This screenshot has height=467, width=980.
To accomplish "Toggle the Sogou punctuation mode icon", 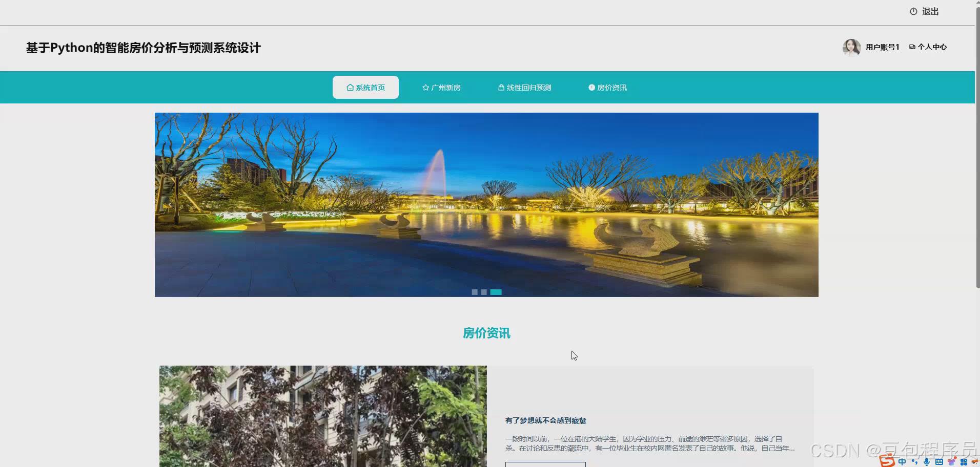I will tap(914, 462).
